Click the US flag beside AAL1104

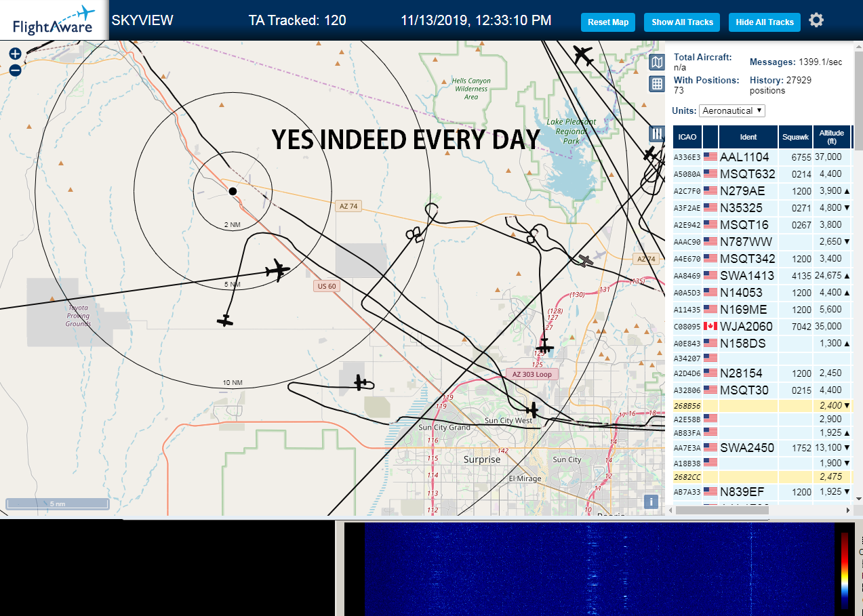tap(710, 157)
